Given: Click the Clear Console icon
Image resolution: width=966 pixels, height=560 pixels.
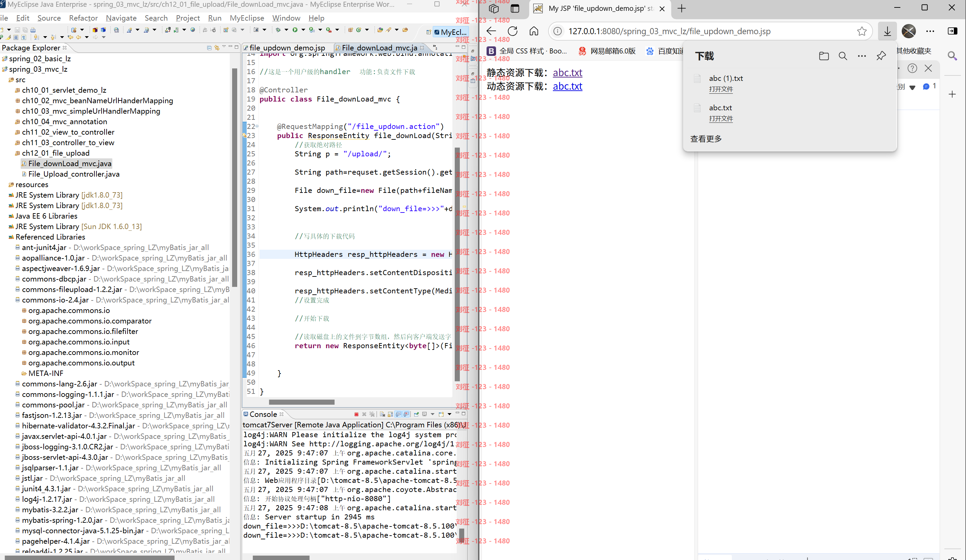Looking at the screenshot, I should pyautogui.click(x=383, y=415).
